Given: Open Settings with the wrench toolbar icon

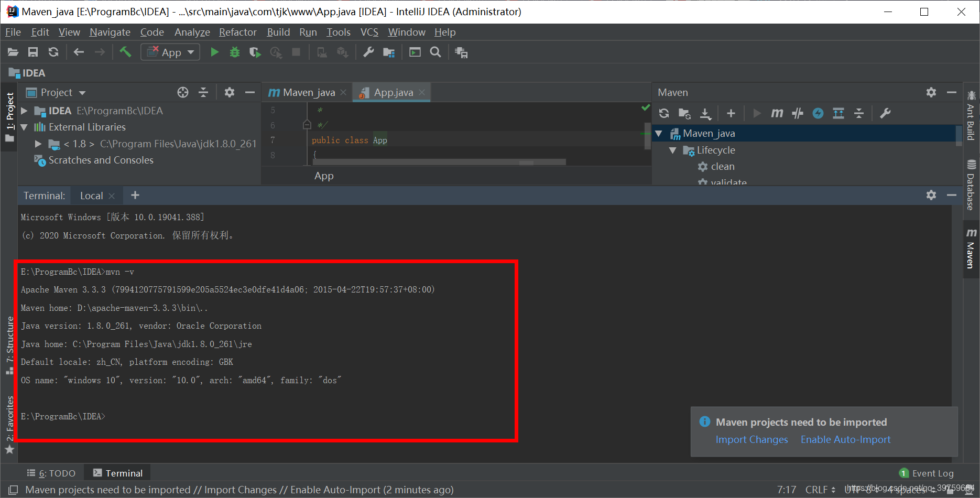Looking at the screenshot, I should tap(368, 52).
